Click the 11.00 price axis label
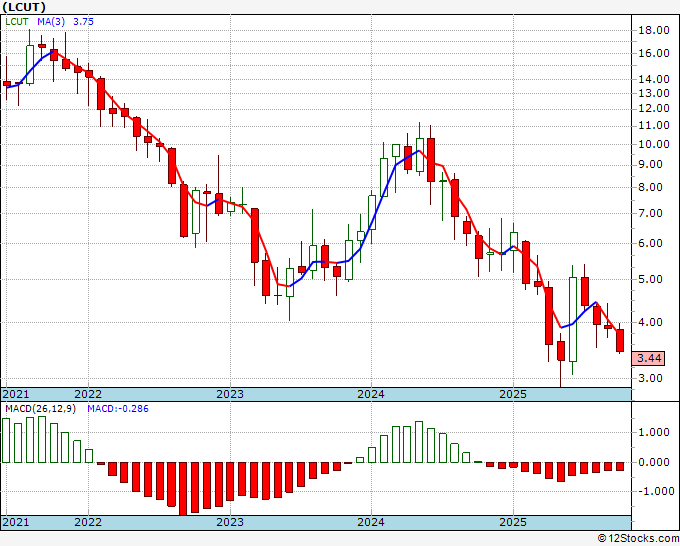This screenshot has height=546, width=680. point(654,126)
